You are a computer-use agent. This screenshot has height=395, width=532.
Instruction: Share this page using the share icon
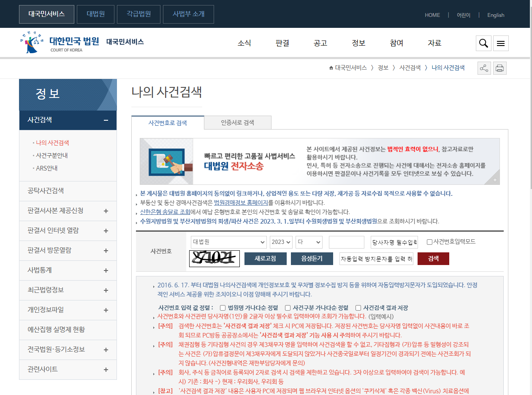click(x=484, y=68)
